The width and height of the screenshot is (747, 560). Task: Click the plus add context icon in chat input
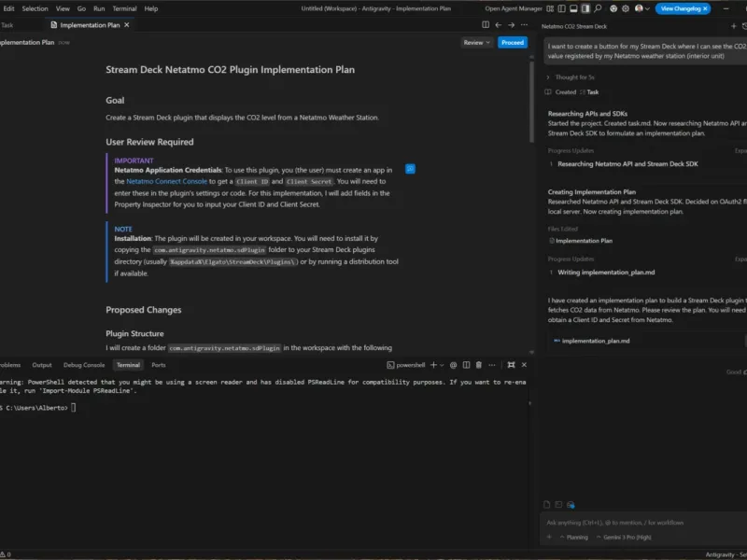(549, 538)
